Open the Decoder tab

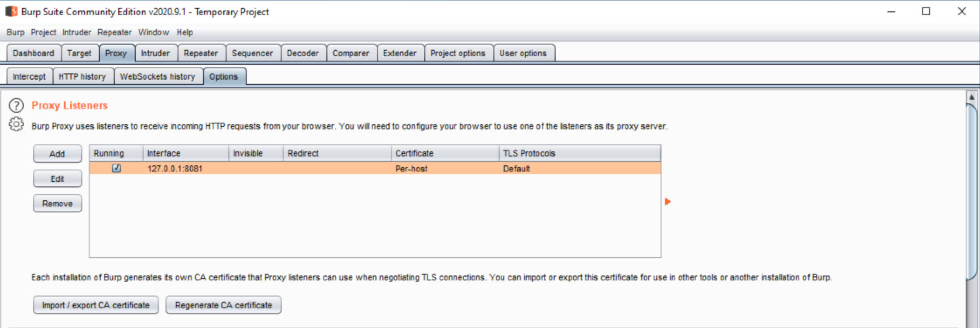(x=303, y=53)
